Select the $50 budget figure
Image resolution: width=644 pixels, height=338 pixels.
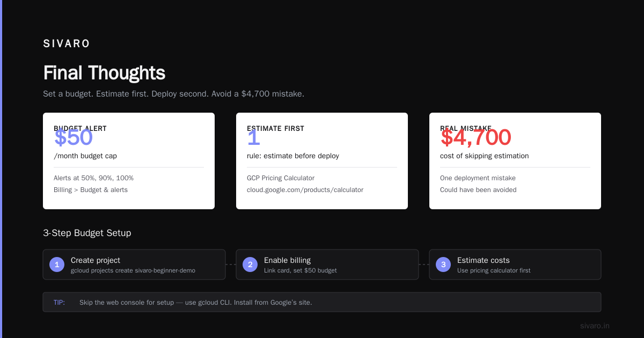point(74,137)
